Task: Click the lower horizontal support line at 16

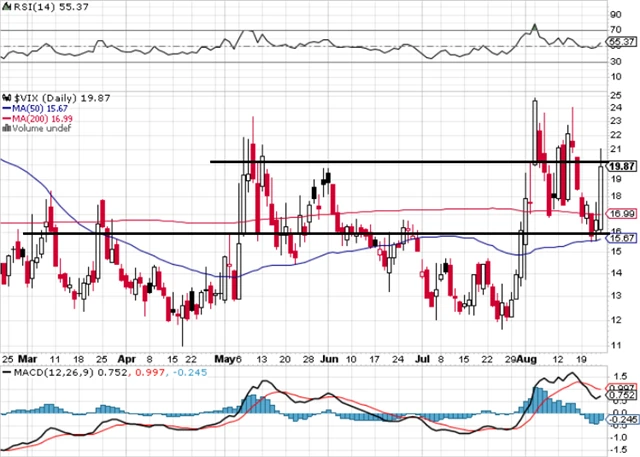Action: pyautogui.click(x=300, y=234)
